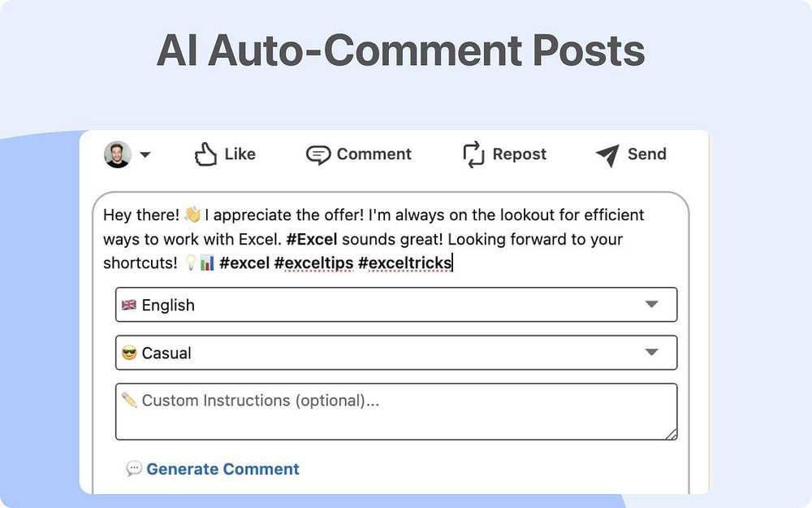Click the paper plane Send icon
Viewport: 812px width, 508px height.
[607, 155]
